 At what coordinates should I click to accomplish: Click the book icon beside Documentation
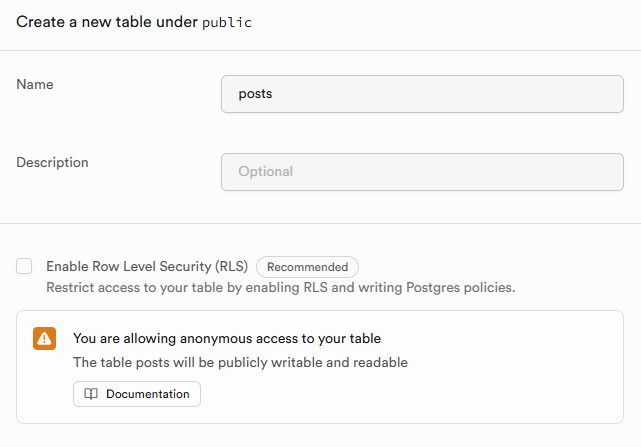pos(91,394)
